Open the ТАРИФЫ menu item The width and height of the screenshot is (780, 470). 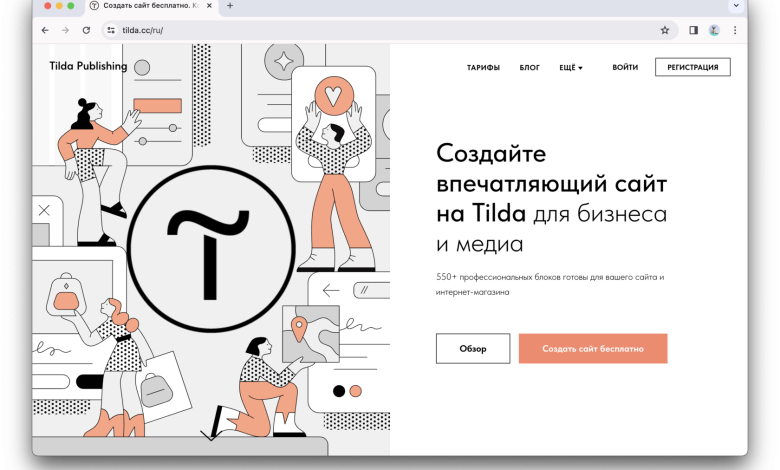483,68
